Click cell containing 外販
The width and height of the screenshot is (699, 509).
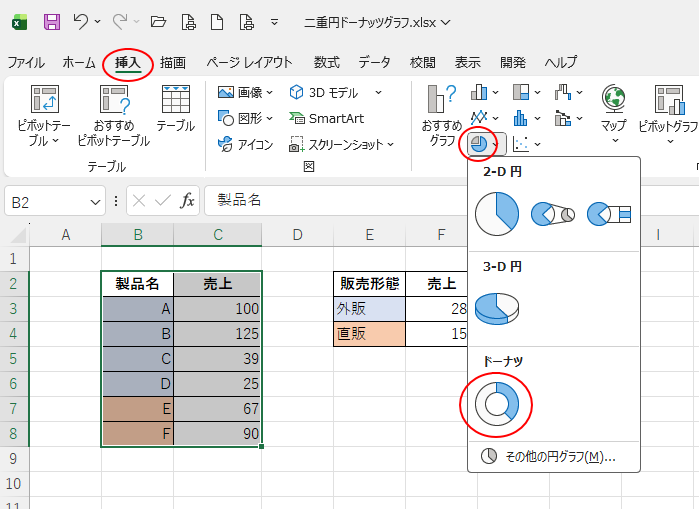pyautogui.click(x=369, y=308)
